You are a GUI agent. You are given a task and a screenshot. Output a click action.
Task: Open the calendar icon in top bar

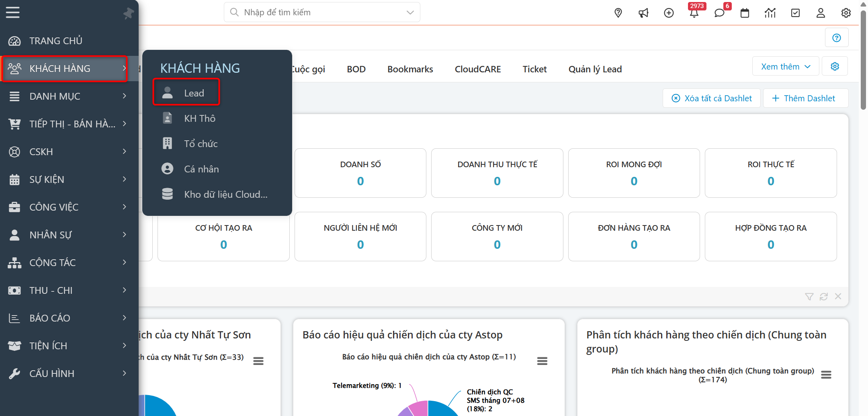(745, 13)
